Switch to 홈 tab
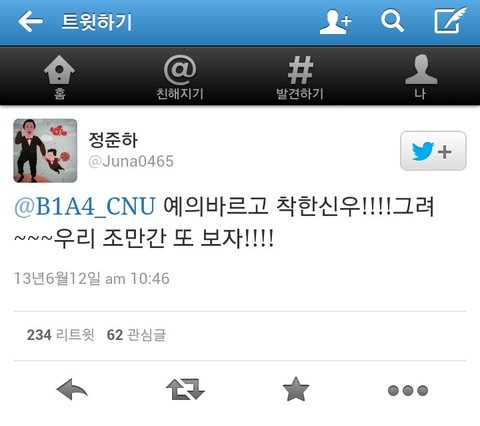This screenshot has height=426, width=480. click(x=59, y=77)
